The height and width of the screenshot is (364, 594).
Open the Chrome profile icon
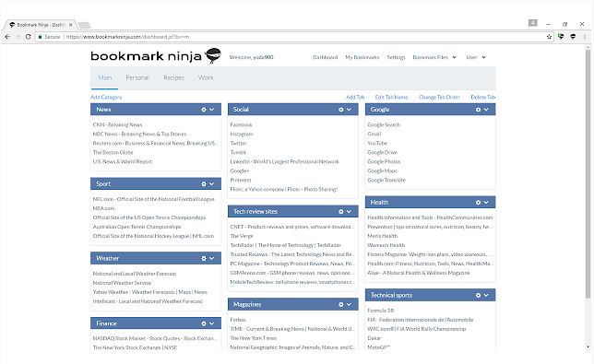coord(532,23)
